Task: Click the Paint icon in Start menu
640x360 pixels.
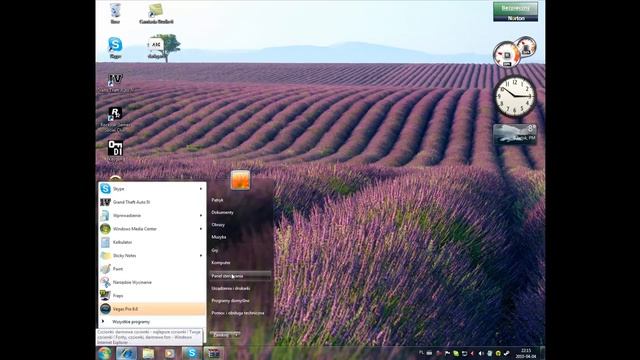Action: 105,269
